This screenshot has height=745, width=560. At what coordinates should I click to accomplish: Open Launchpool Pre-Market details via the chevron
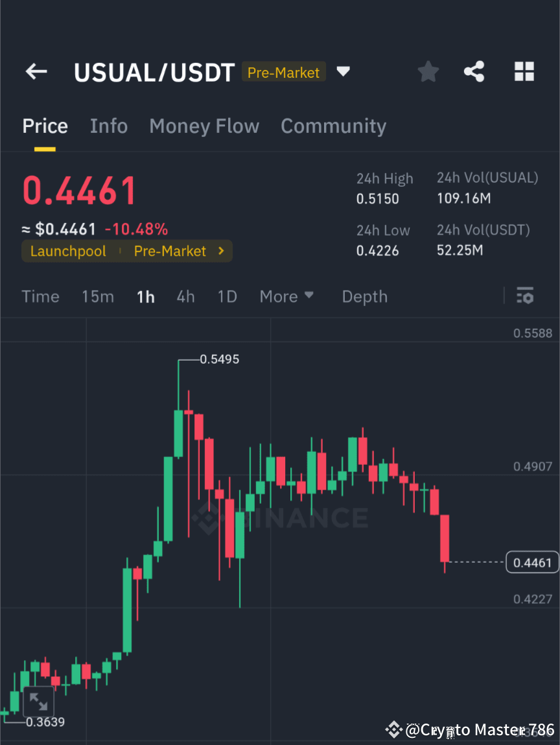coord(224,251)
